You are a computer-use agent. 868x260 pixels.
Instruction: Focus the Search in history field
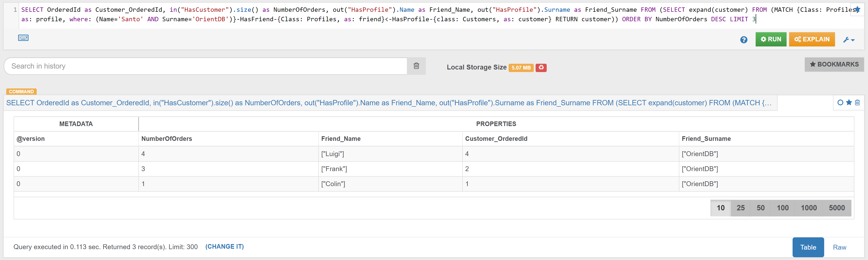206,66
